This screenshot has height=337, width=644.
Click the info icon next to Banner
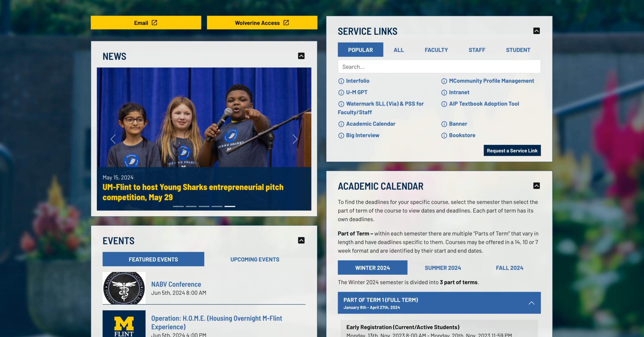[444, 124]
